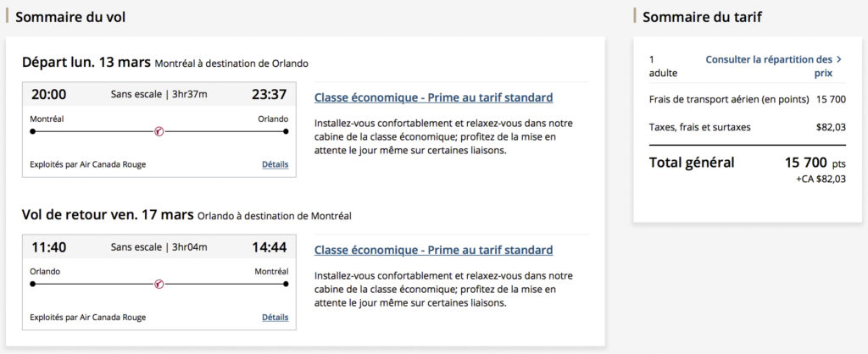Click the Montréal arrival dot on the return route
The image size is (868, 354).
[x=286, y=285]
